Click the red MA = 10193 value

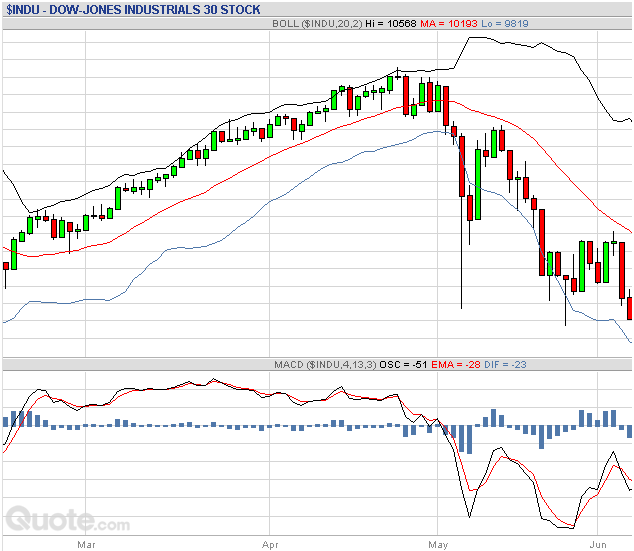(x=449, y=23)
